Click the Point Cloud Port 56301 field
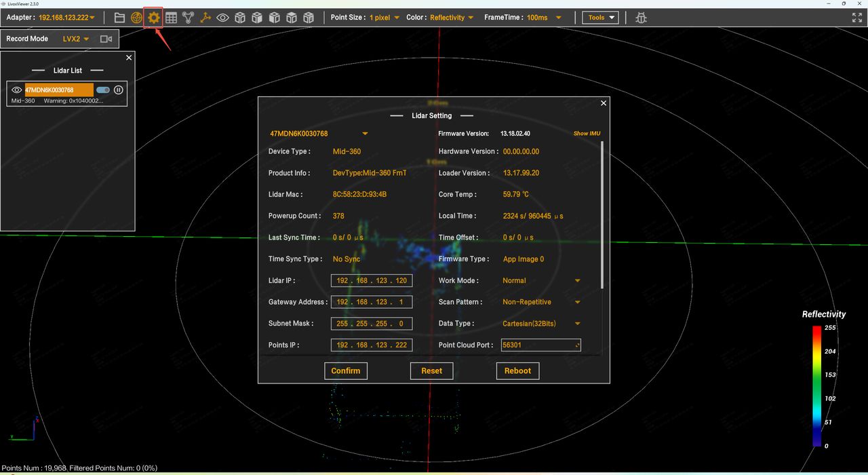Viewport: 868px width, 475px height. [x=540, y=345]
